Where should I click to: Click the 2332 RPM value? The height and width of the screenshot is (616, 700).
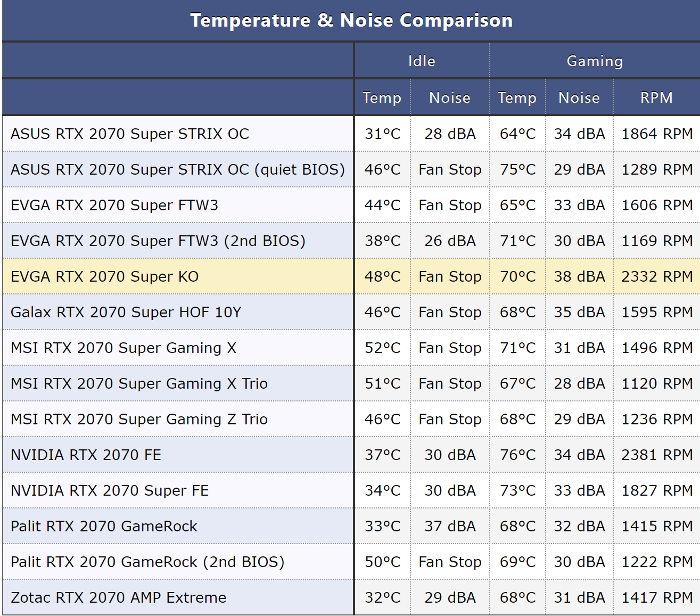657,276
